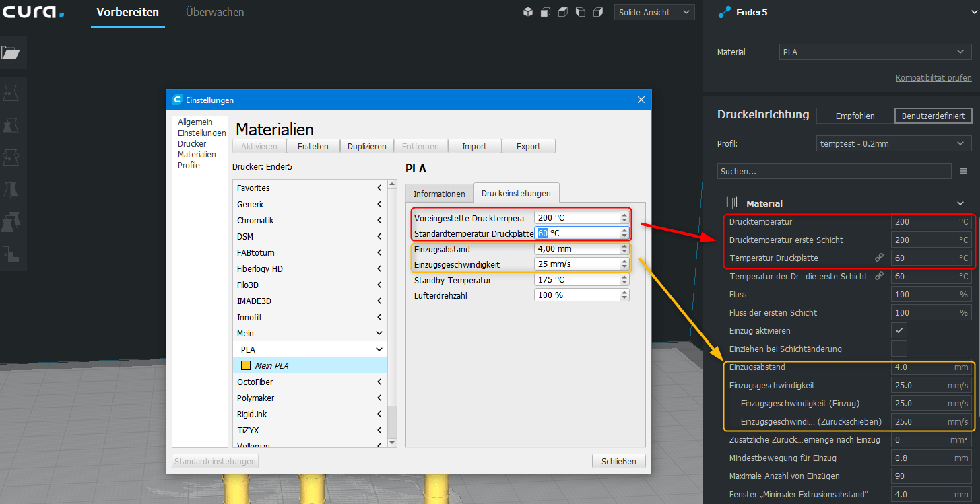Image resolution: width=980 pixels, height=504 pixels.
Task: Click the Erstellen button
Action: click(313, 146)
